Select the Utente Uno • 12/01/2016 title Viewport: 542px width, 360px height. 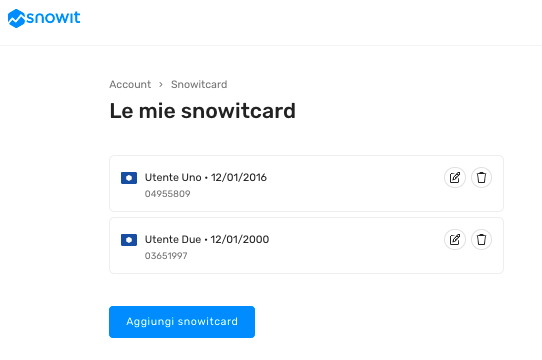(x=206, y=177)
